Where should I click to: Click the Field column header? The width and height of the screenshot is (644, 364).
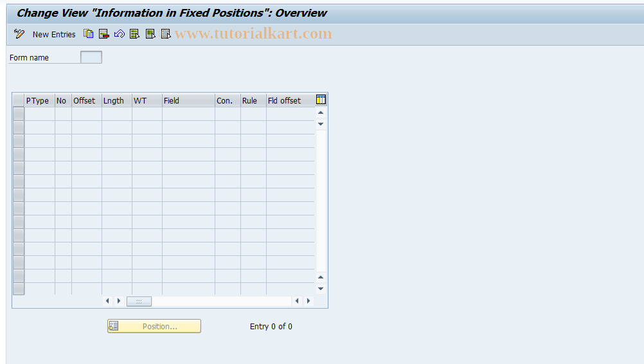[188, 101]
